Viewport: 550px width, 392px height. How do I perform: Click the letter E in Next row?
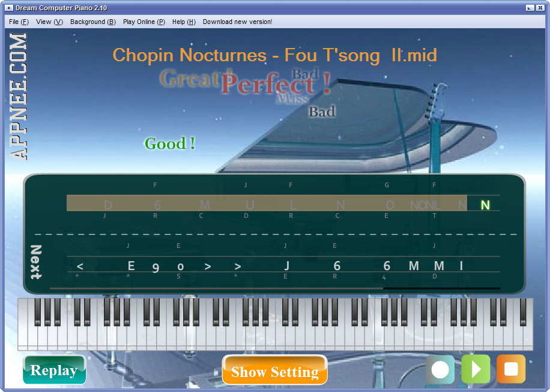[131, 266]
